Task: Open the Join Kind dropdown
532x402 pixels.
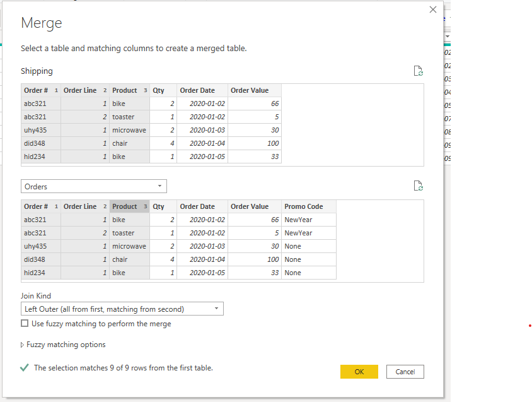Action: pyautogui.click(x=122, y=309)
